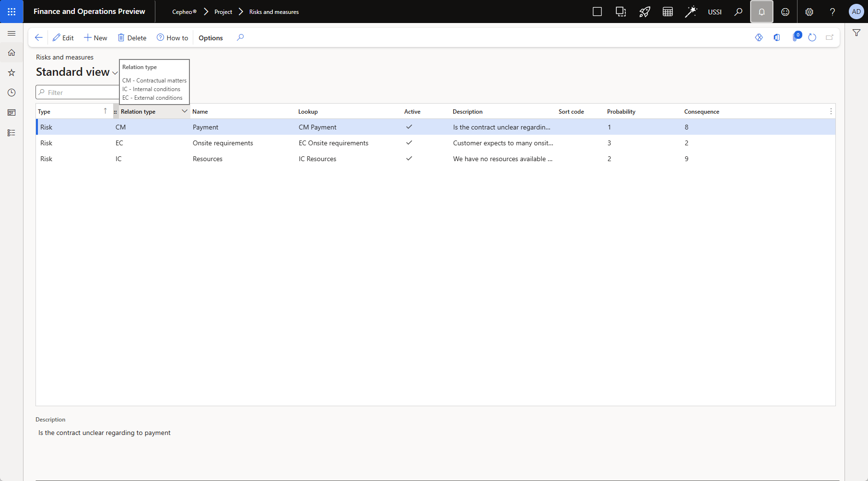Click the New button
Screen dimensions: 868x481
(x=95, y=38)
